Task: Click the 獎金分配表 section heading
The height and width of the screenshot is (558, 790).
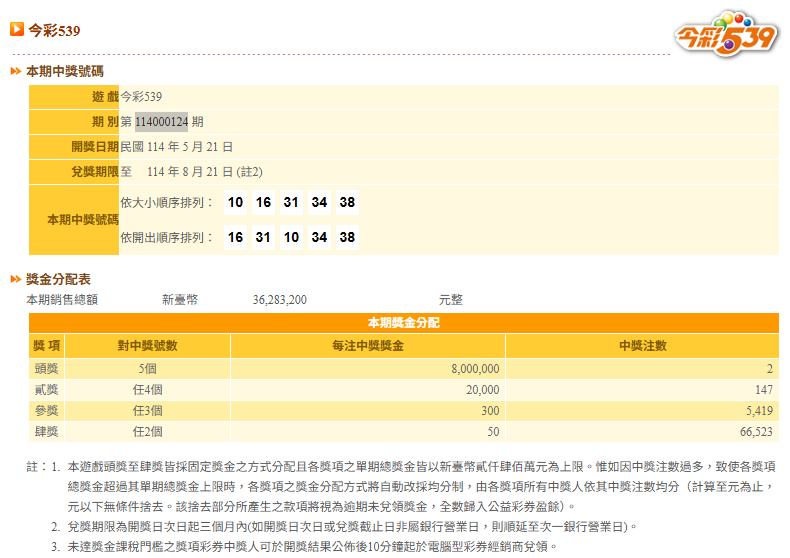Action: coord(58,279)
